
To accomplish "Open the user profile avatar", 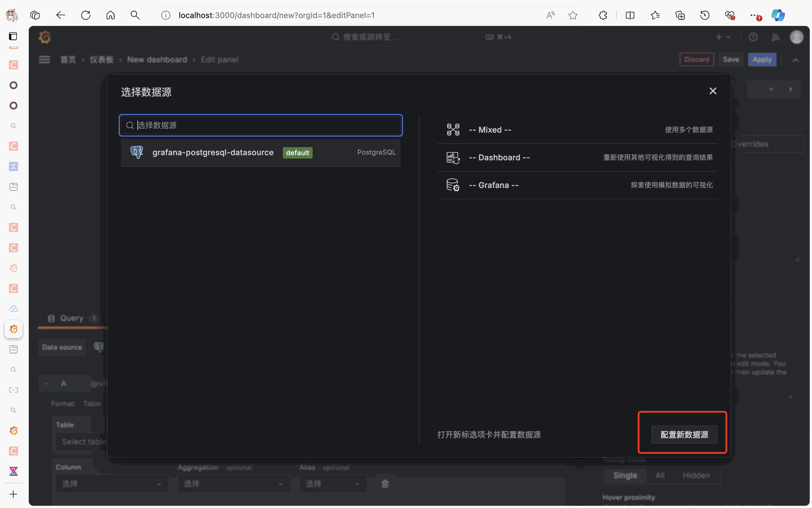I will [x=797, y=37].
